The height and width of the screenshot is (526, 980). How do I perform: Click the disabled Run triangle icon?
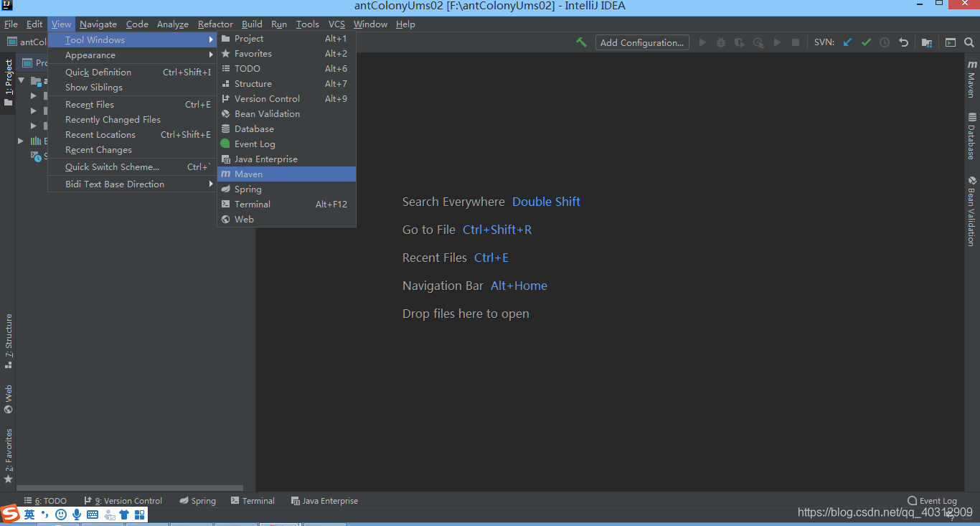(702, 42)
